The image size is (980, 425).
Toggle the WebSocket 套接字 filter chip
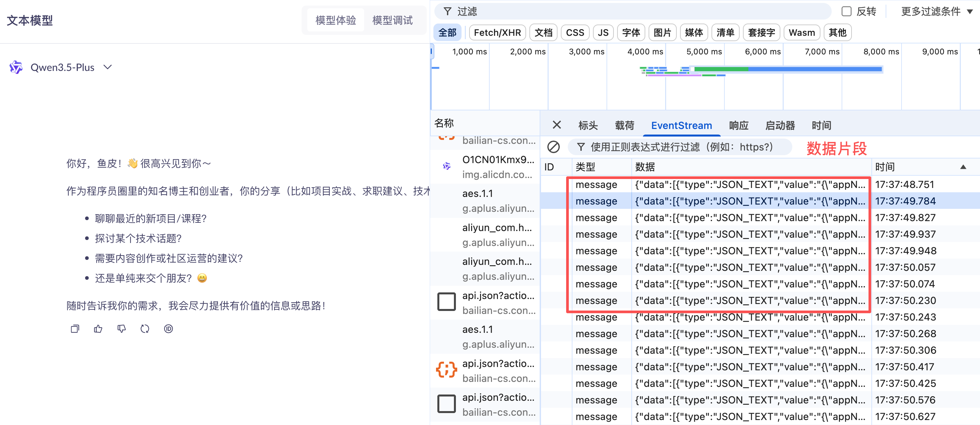(761, 33)
